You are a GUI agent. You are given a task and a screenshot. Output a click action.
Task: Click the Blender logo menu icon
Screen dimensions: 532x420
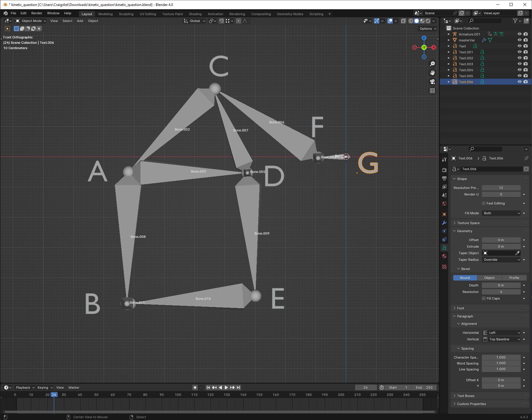tap(6, 13)
